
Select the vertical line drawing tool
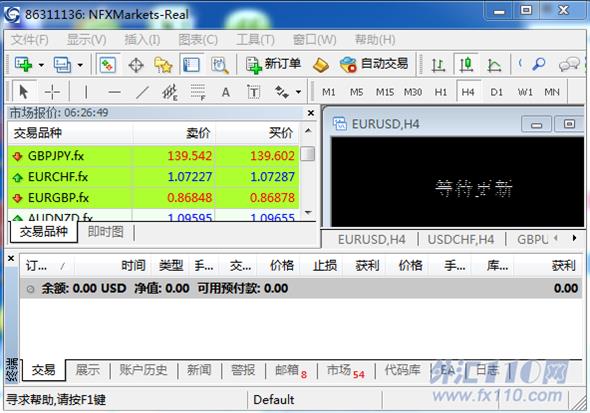(x=86, y=92)
